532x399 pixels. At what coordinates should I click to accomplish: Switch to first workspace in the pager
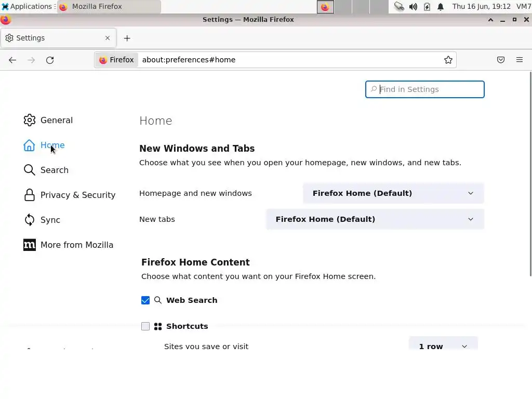tap(325, 7)
